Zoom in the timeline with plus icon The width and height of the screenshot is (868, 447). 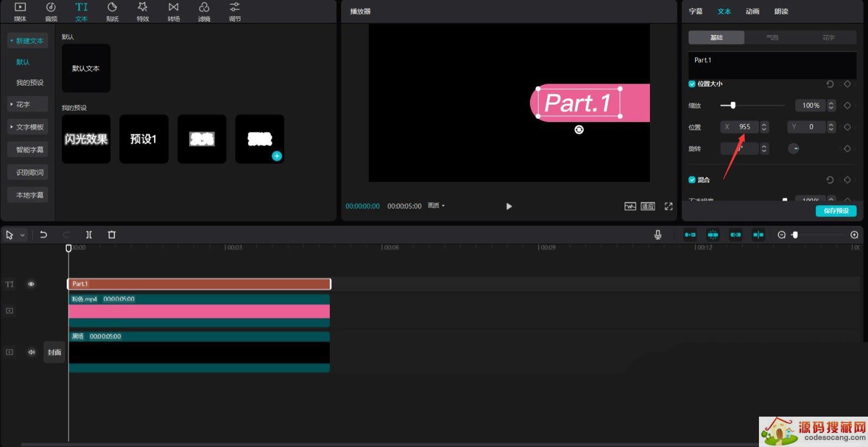click(854, 235)
